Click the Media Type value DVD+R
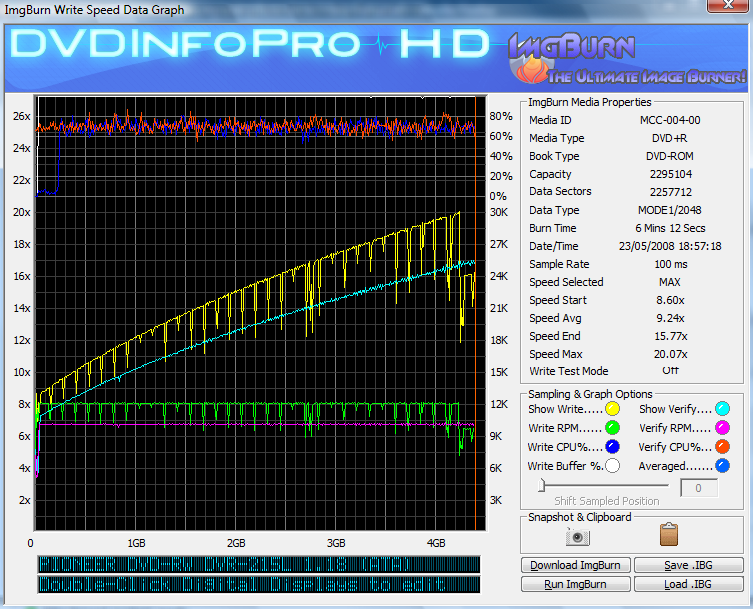The width and height of the screenshot is (753, 609). 670,138
